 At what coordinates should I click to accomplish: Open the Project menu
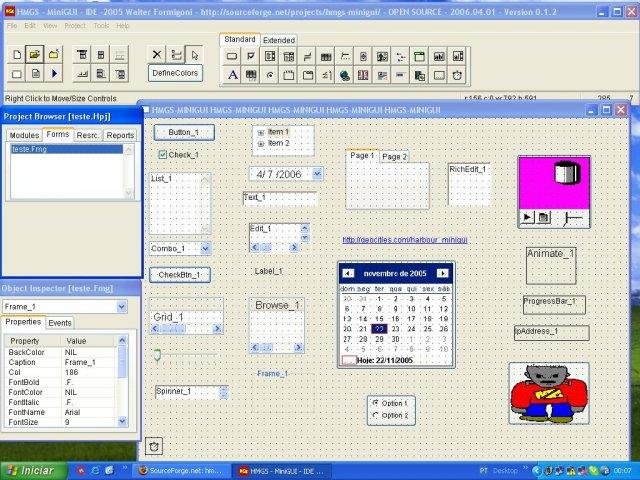click(x=75, y=26)
